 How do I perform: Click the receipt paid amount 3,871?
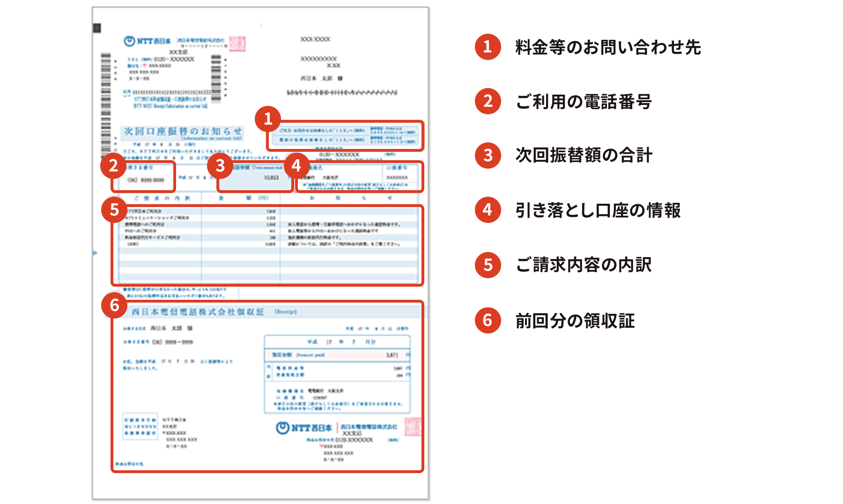(392, 355)
